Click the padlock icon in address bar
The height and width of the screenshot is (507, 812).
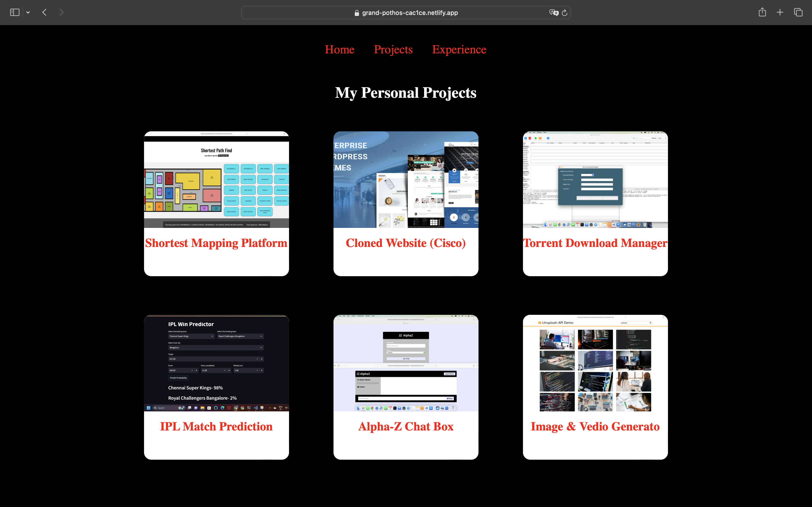point(357,13)
